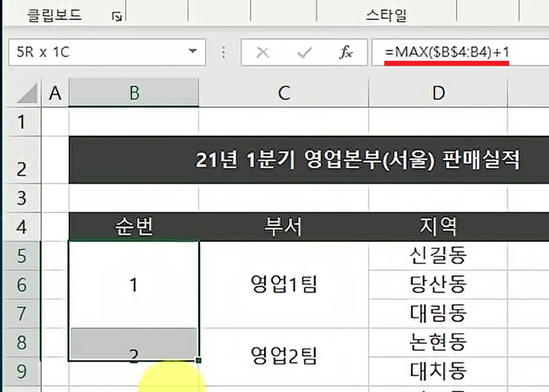Click the formula bar with MAX formula

pos(460,52)
